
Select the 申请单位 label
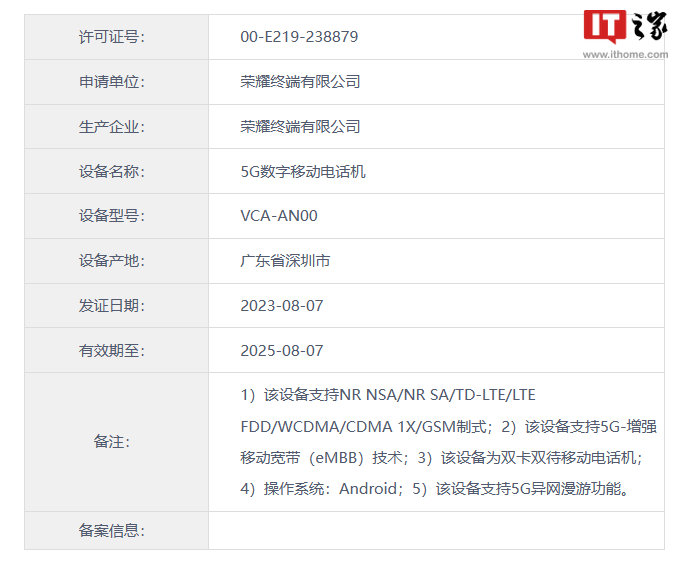pyautogui.click(x=112, y=82)
